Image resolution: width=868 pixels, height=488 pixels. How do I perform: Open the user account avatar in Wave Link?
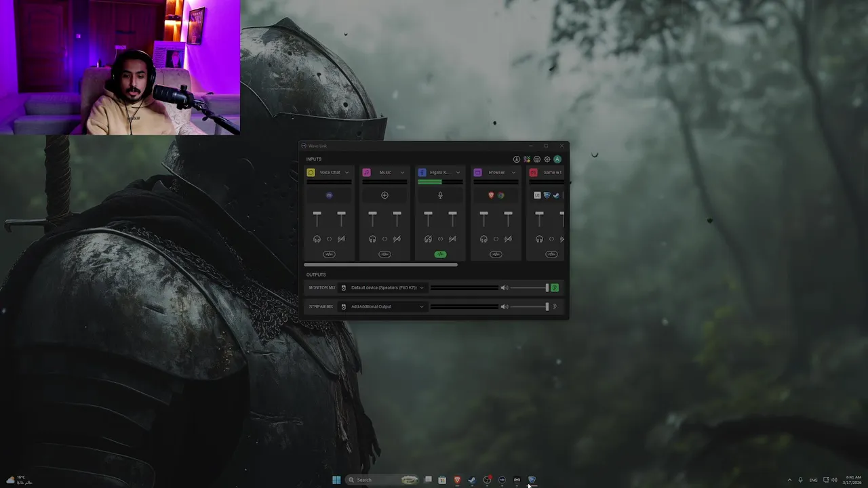pos(557,159)
